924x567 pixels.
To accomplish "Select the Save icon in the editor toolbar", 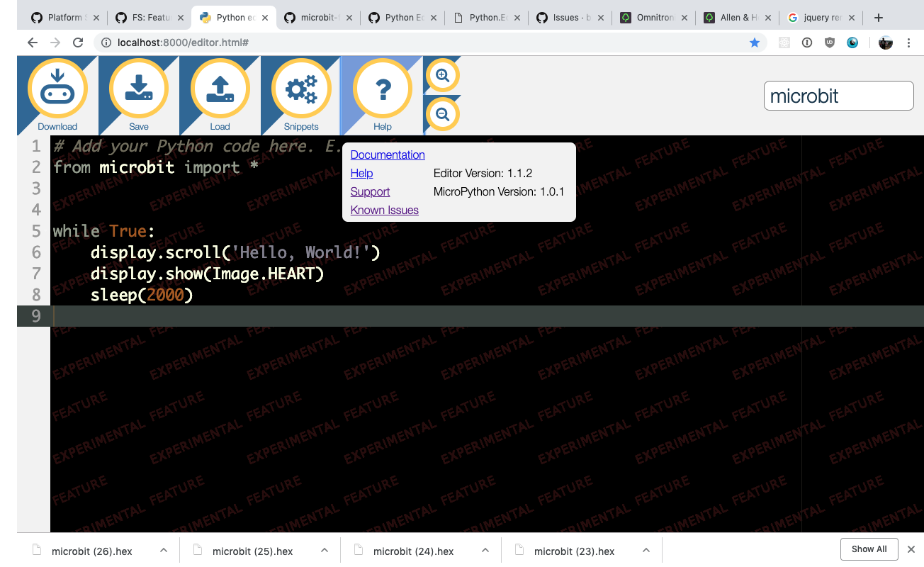I will pyautogui.click(x=138, y=89).
